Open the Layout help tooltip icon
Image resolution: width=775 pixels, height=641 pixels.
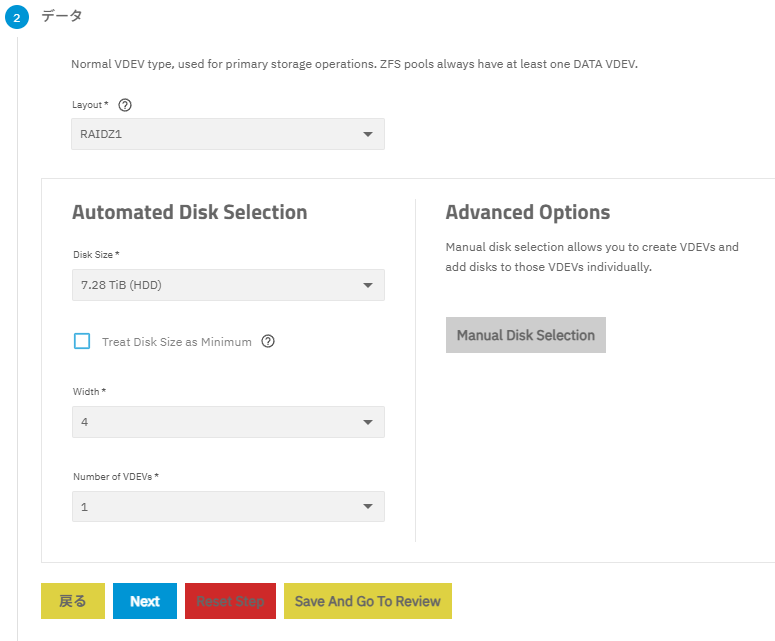pos(125,105)
